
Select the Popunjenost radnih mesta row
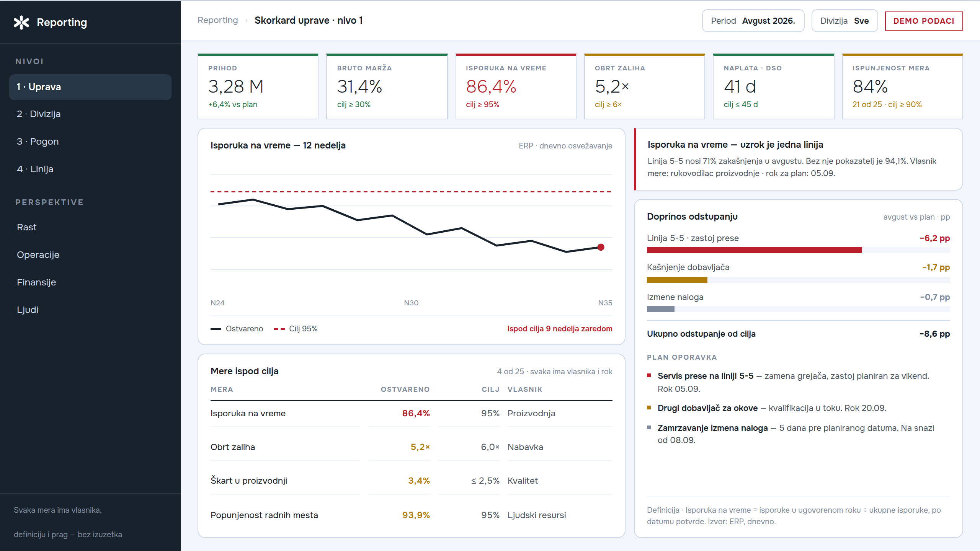pyautogui.click(x=412, y=515)
